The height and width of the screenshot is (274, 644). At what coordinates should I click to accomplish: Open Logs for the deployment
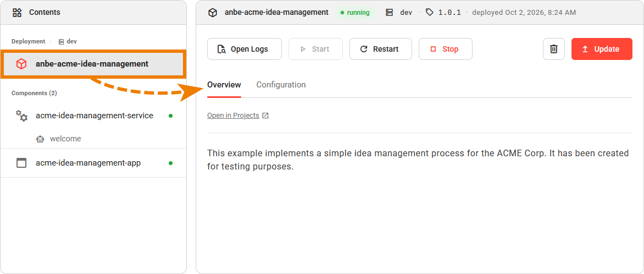[x=245, y=49]
